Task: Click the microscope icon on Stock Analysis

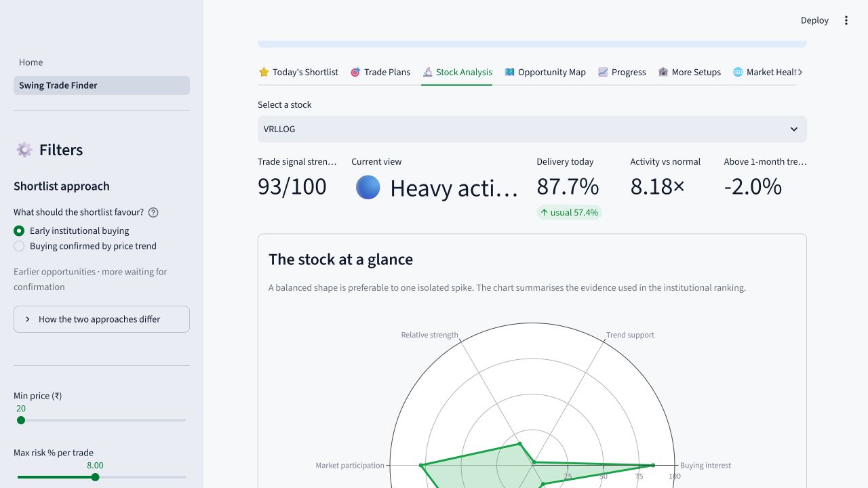Action: [427, 72]
